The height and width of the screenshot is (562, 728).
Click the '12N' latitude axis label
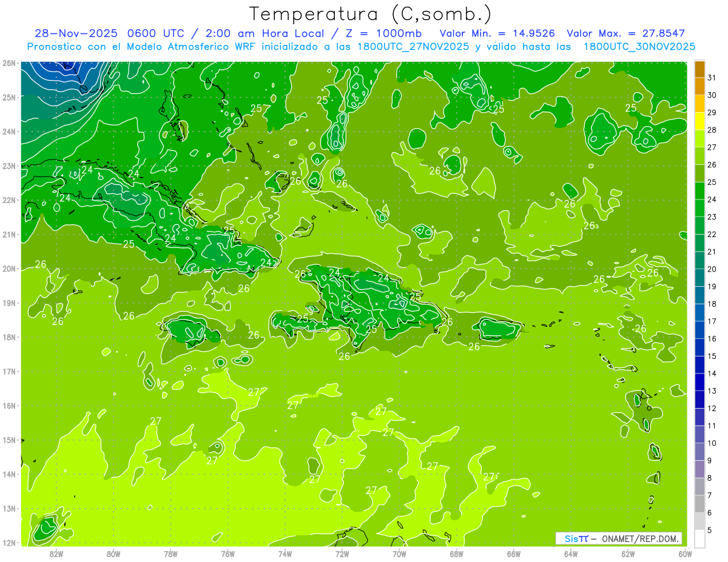(x=9, y=543)
